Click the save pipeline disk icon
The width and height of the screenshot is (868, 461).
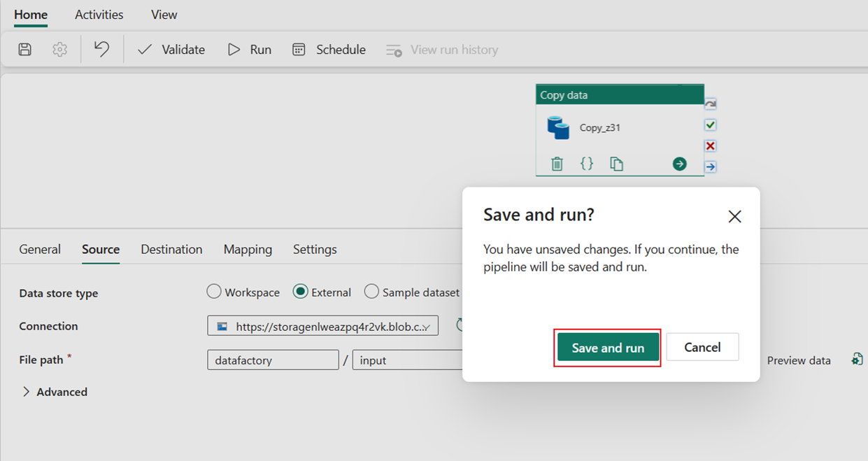click(x=24, y=49)
